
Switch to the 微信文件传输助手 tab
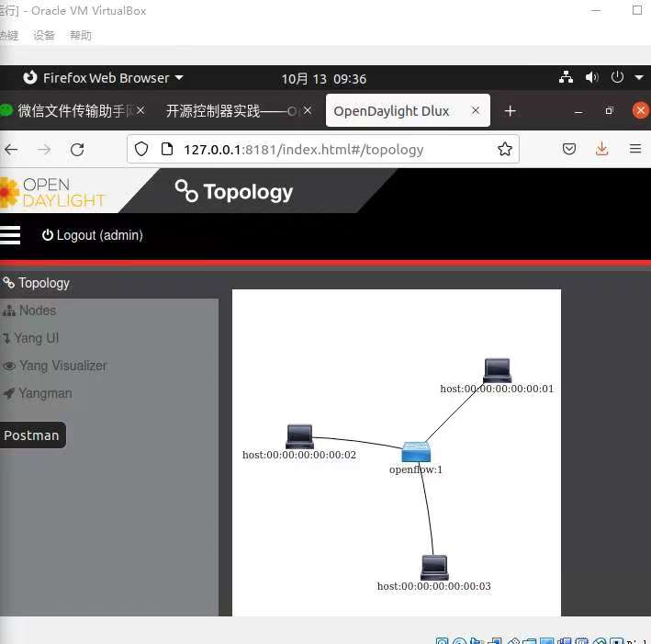(x=71, y=110)
